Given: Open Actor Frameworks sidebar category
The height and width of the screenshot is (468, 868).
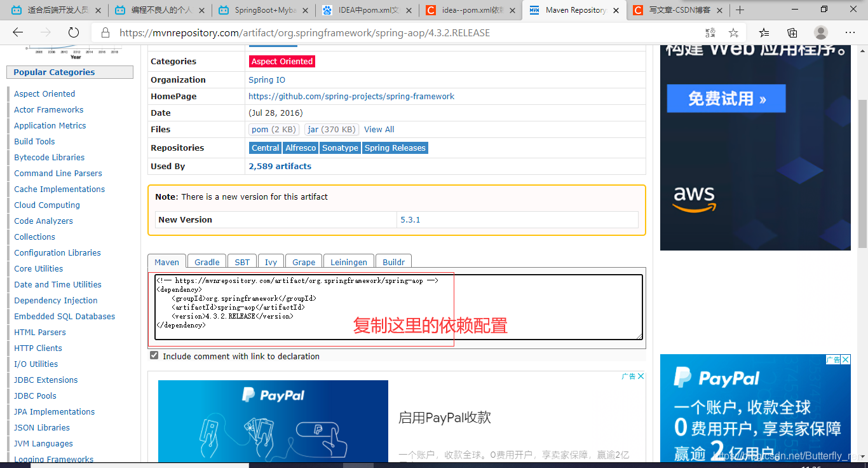Looking at the screenshot, I should (x=49, y=109).
